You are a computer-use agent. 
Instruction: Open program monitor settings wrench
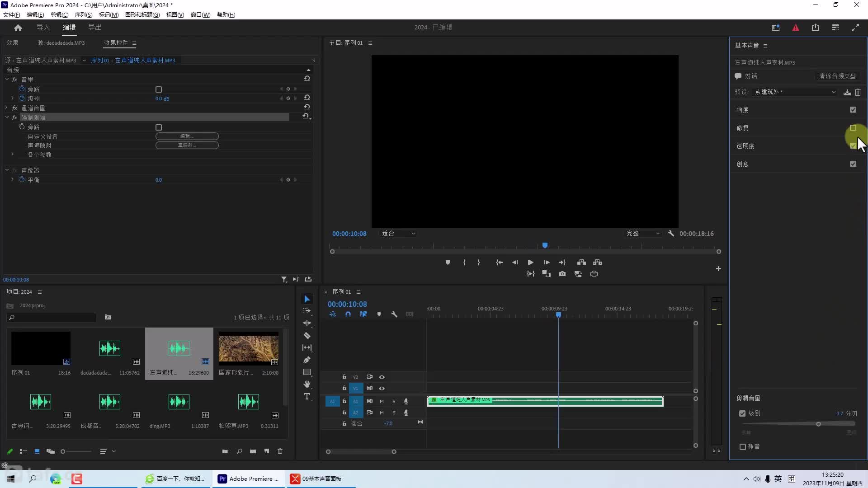pos(671,234)
